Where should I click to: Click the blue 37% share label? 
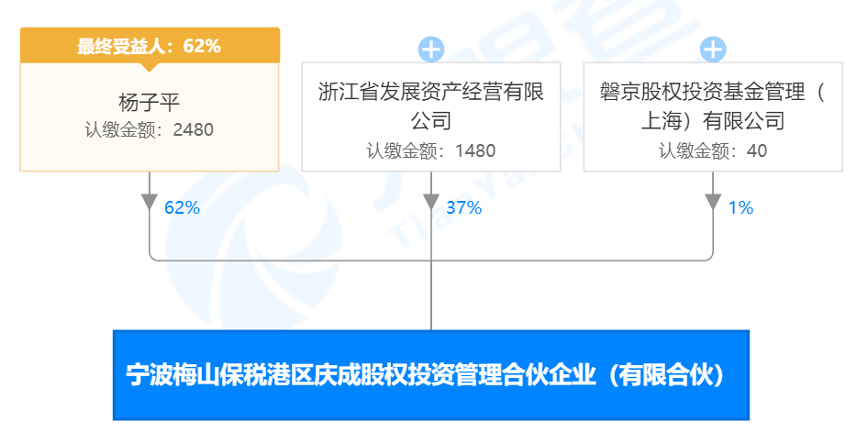coord(463,208)
